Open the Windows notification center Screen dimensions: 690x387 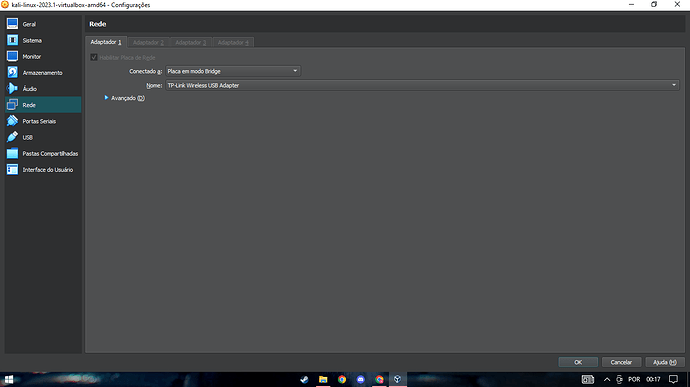pos(673,379)
